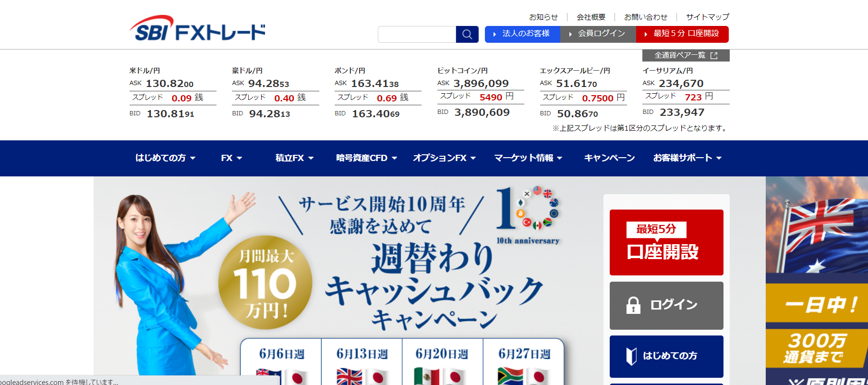Image resolution: width=868 pixels, height=385 pixels.
Task: Click 法人のお客様 button
Action: 522,34
